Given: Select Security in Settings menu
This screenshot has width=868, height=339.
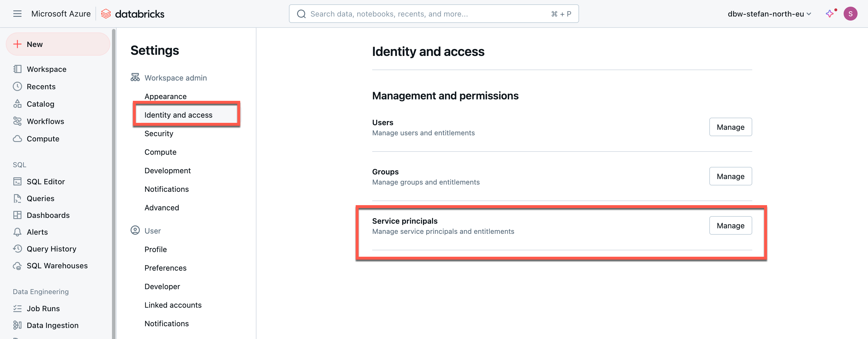Looking at the screenshot, I should tap(159, 134).
